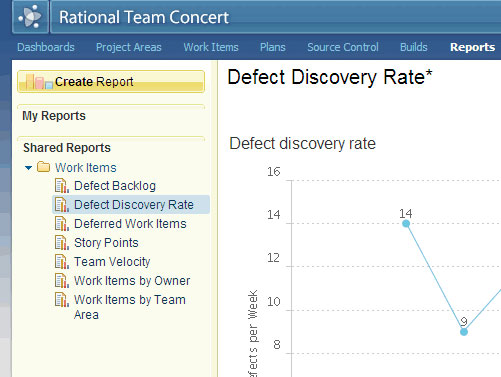Click the Deferred Work Items report icon

(x=62, y=224)
